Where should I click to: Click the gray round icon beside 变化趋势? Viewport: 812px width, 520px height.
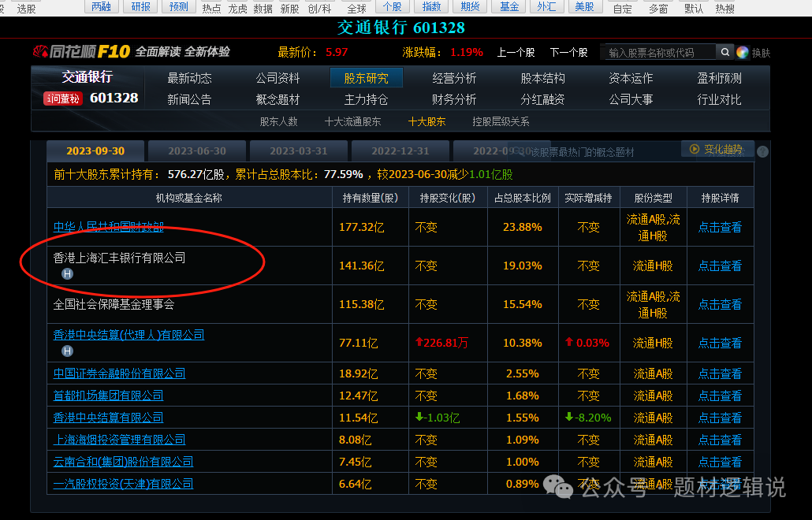762,151
